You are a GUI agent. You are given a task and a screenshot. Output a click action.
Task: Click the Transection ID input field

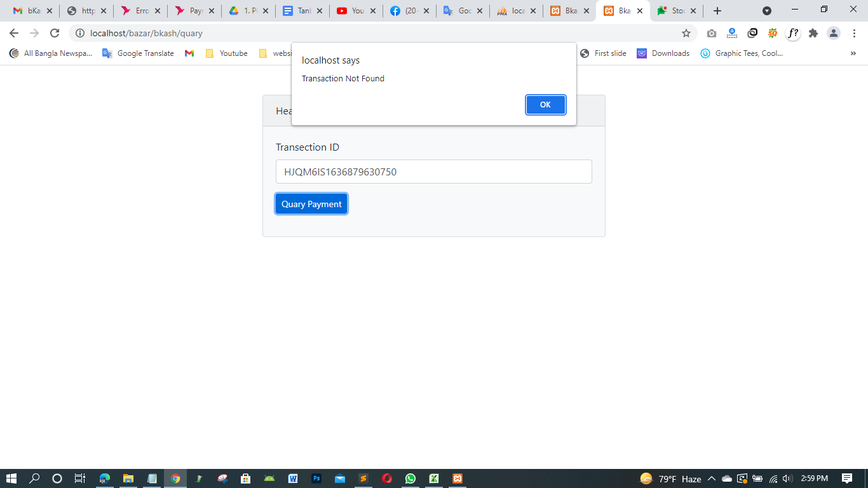coord(433,172)
